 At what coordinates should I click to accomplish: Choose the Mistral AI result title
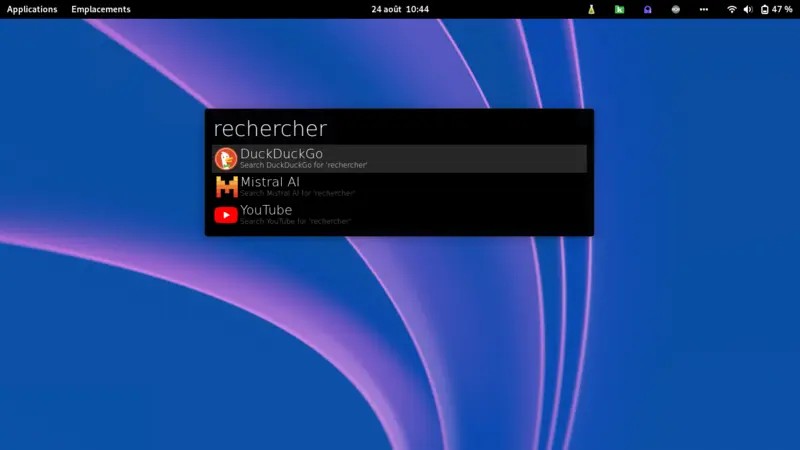click(x=270, y=182)
